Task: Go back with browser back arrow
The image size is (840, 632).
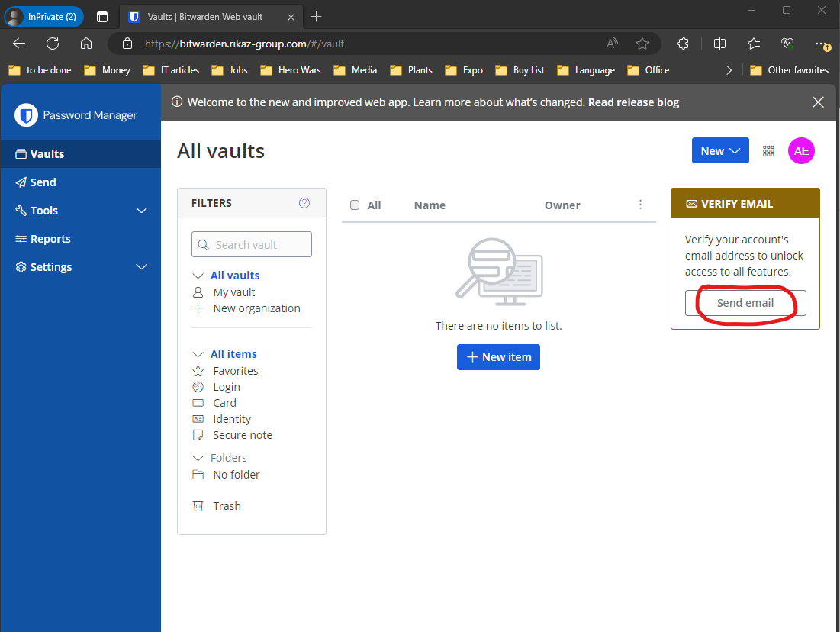Action: [x=19, y=44]
